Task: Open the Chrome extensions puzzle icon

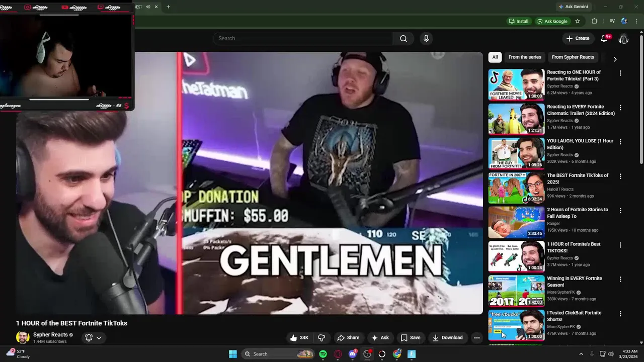Action: coord(594,21)
